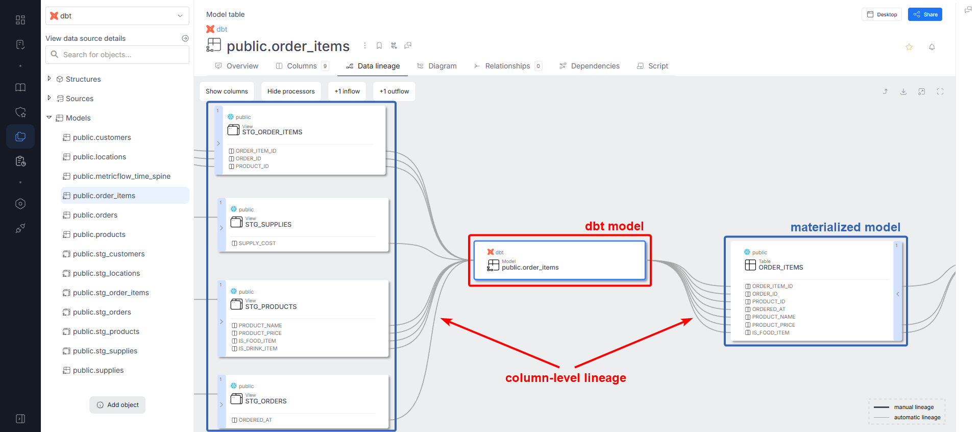The width and height of the screenshot is (980, 432).
Task: Click the SUPPLY_COST column in STG_SUPPLIES
Action: (x=257, y=243)
